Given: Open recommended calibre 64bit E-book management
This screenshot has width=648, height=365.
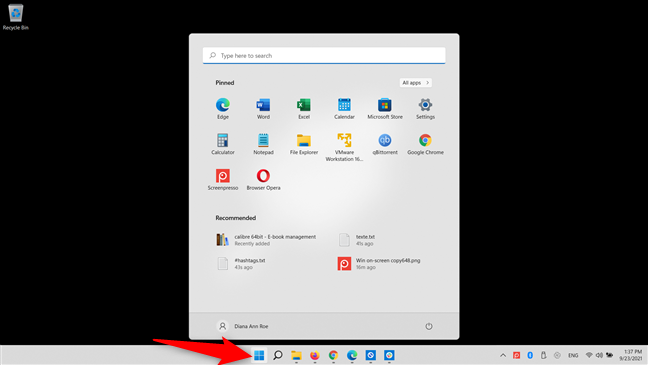Looking at the screenshot, I should pos(267,240).
